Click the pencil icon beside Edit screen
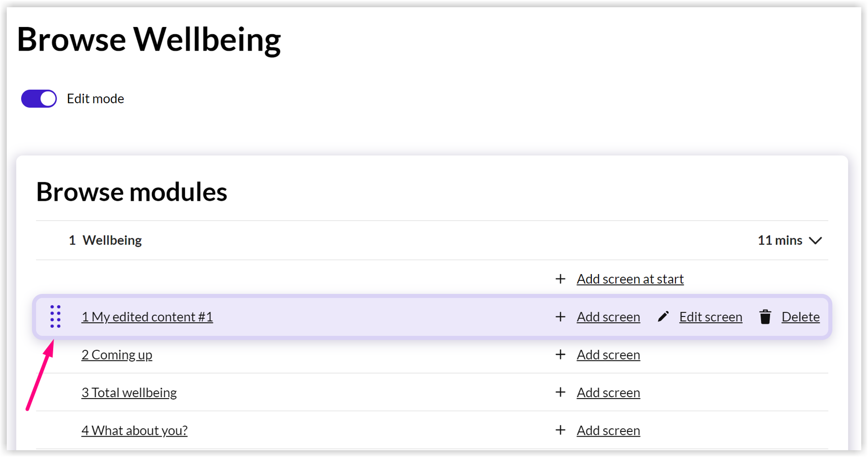The image size is (868, 457). 663,317
